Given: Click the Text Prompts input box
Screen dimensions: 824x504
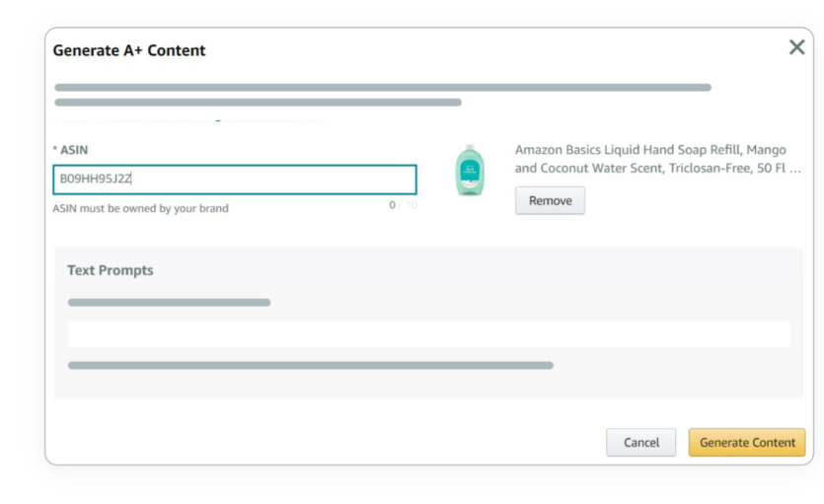Looking at the screenshot, I should (x=428, y=334).
